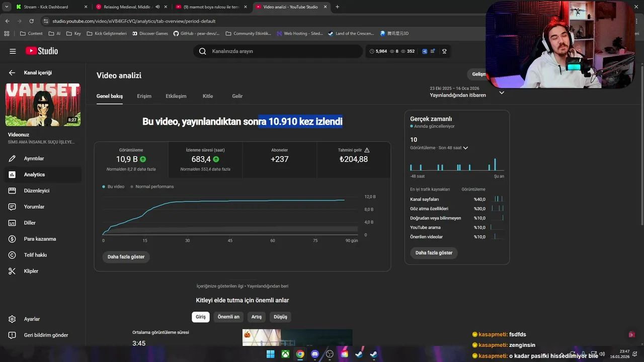Click the search magnifier icon
The height and width of the screenshot is (362, 644).
point(202,51)
